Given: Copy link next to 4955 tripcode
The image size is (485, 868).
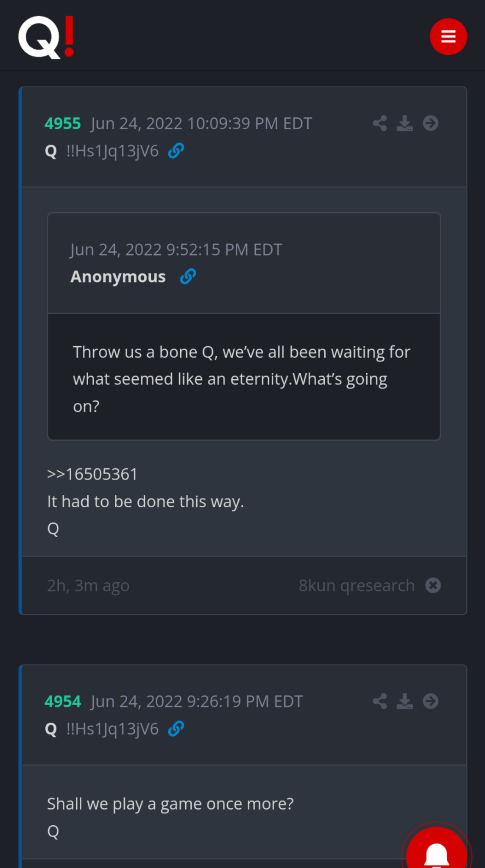Looking at the screenshot, I should coord(176,150).
